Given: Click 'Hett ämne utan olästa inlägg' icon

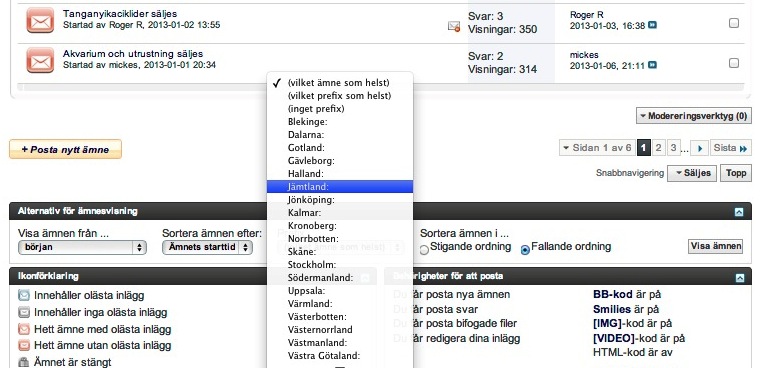Looking at the screenshot, I should click(24, 345).
